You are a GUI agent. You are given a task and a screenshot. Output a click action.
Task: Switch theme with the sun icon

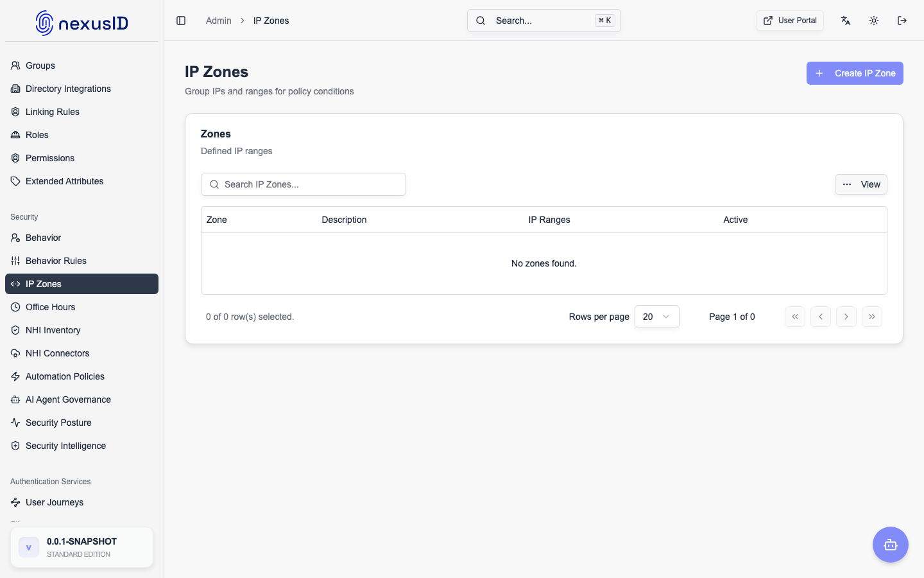(874, 21)
